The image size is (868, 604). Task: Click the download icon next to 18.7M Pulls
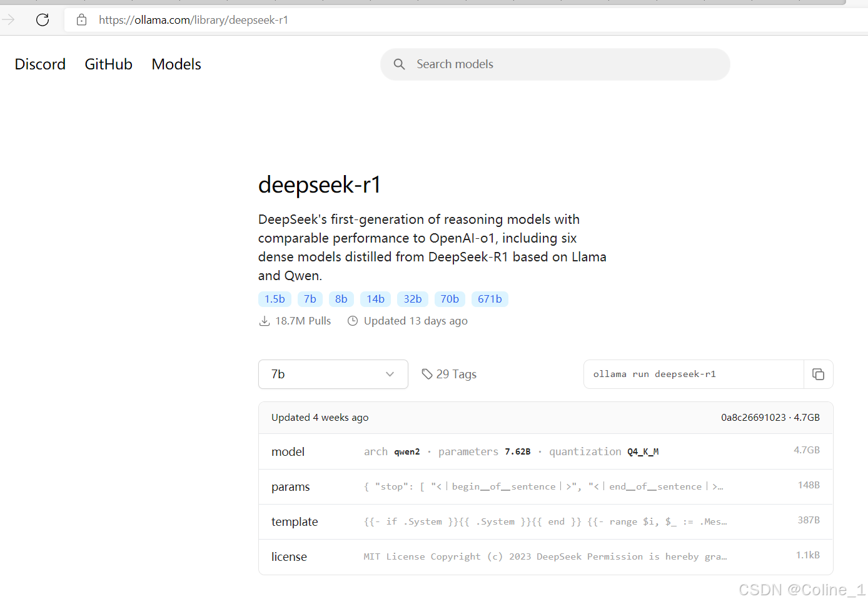tap(265, 321)
